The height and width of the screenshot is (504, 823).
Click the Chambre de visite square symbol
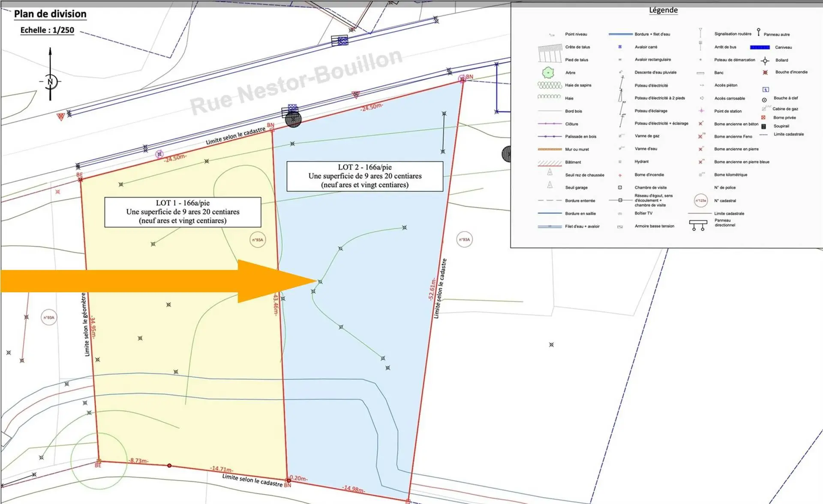click(620, 188)
